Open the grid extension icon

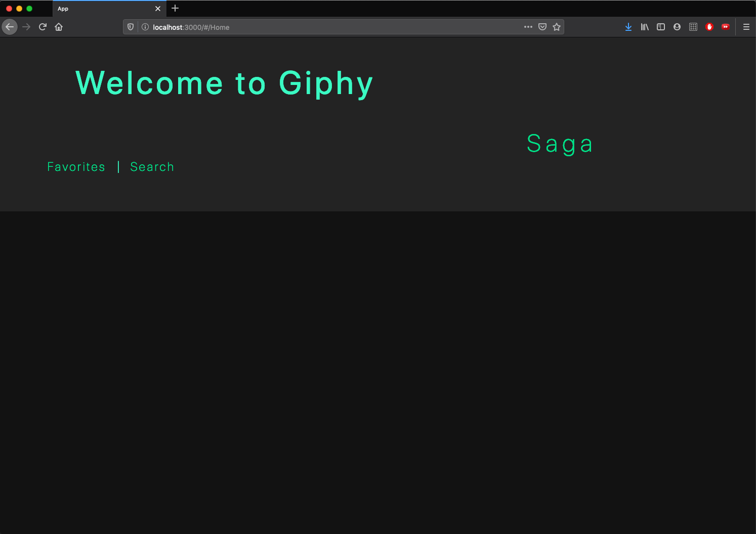tap(693, 27)
